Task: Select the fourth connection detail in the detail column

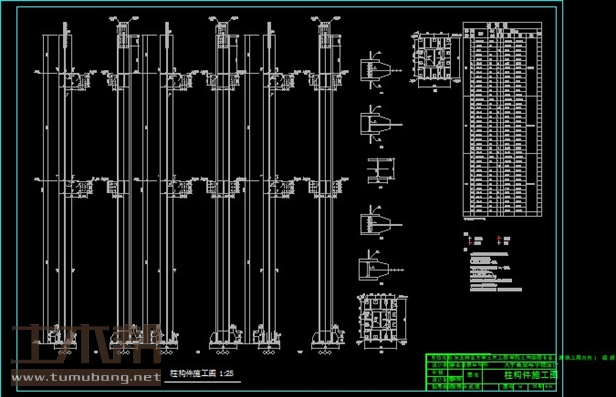Action: (380, 221)
